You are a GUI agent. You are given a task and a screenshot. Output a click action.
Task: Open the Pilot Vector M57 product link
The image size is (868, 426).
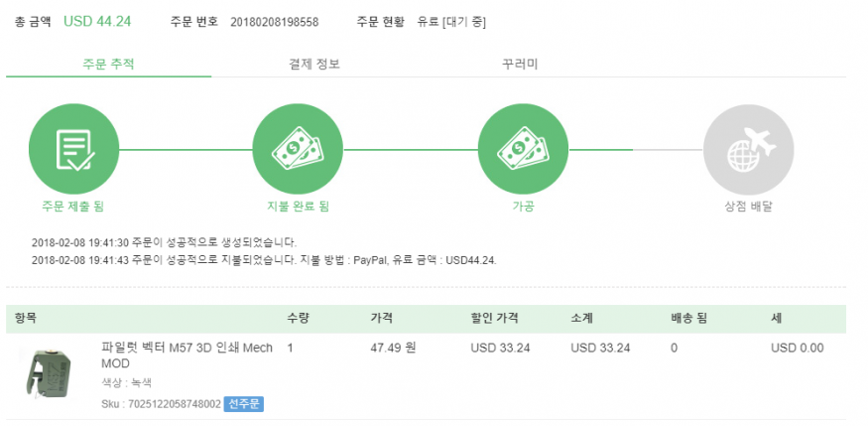coord(186,355)
